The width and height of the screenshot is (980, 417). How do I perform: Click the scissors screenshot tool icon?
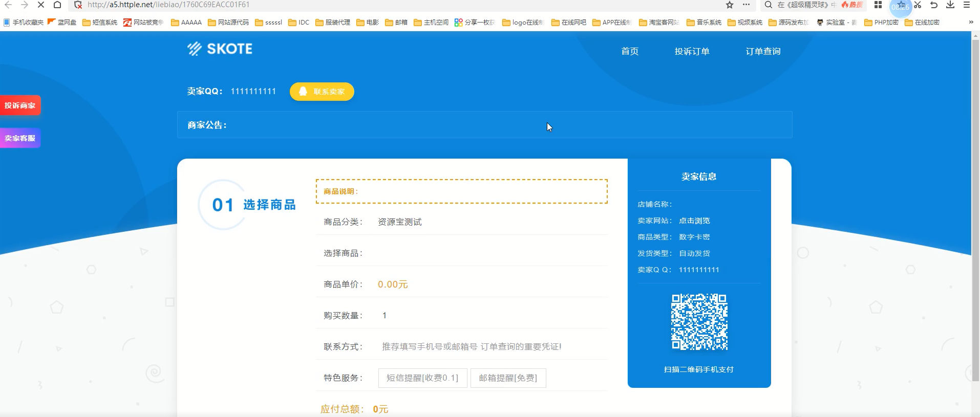click(x=918, y=5)
